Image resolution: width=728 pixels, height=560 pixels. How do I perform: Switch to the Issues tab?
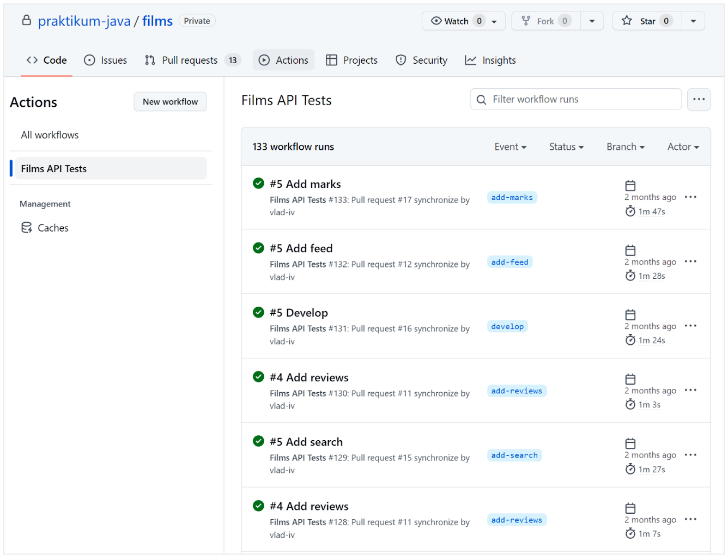pos(106,60)
